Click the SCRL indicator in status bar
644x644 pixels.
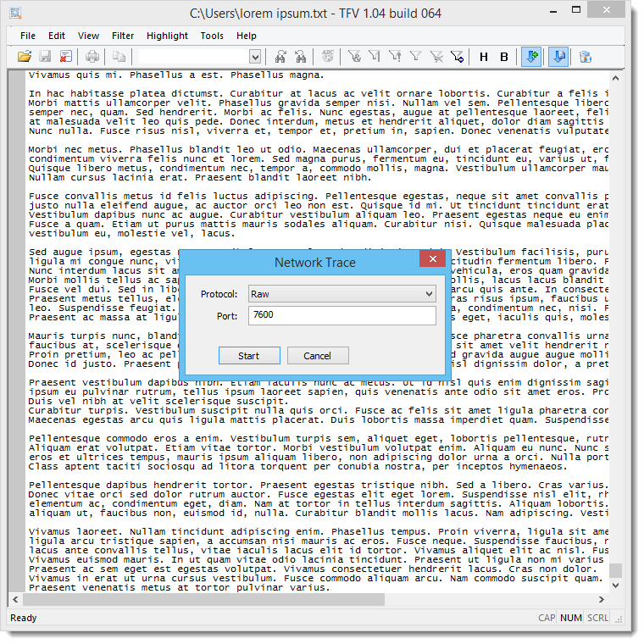coord(597,618)
